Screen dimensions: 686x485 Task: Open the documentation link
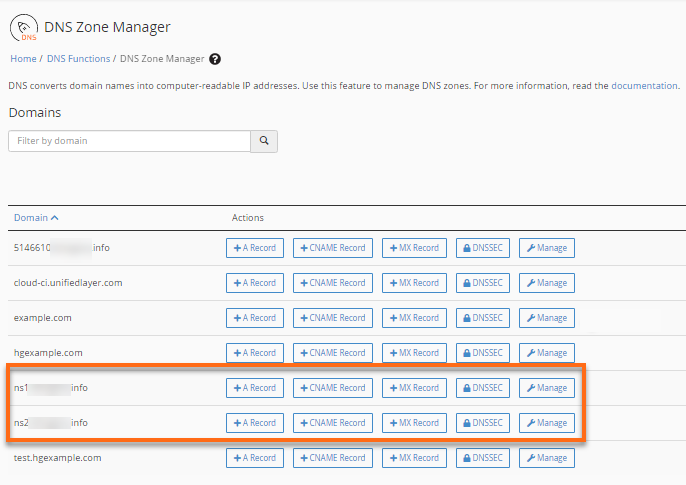[x=644, y=86]
